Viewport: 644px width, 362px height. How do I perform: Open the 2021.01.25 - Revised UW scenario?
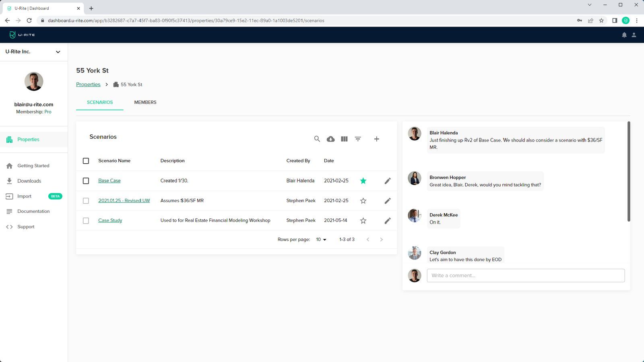point(124,200)
